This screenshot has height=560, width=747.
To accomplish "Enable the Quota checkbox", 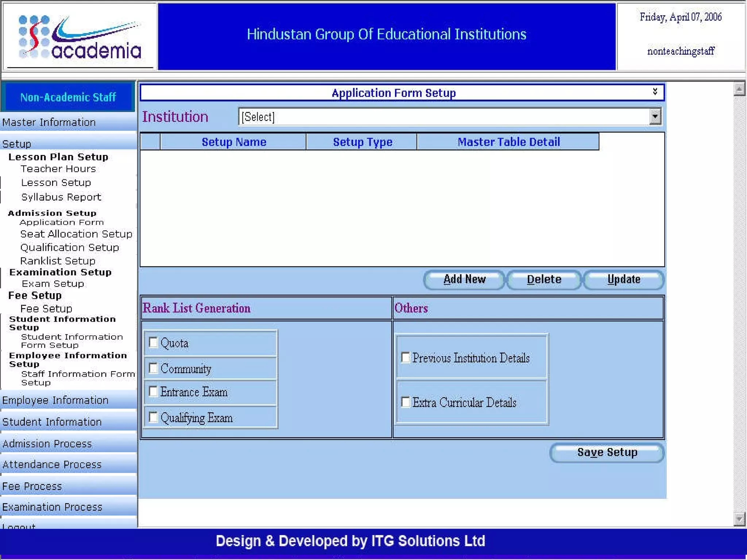I will [153, 343].
